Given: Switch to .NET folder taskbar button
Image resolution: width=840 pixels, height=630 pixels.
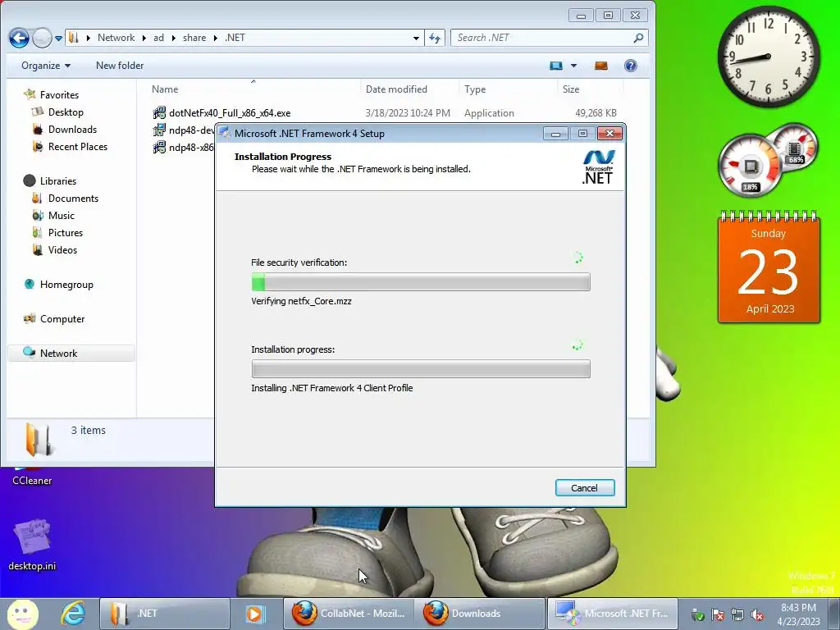Looking at the screenshot, I should click(164, 614).
